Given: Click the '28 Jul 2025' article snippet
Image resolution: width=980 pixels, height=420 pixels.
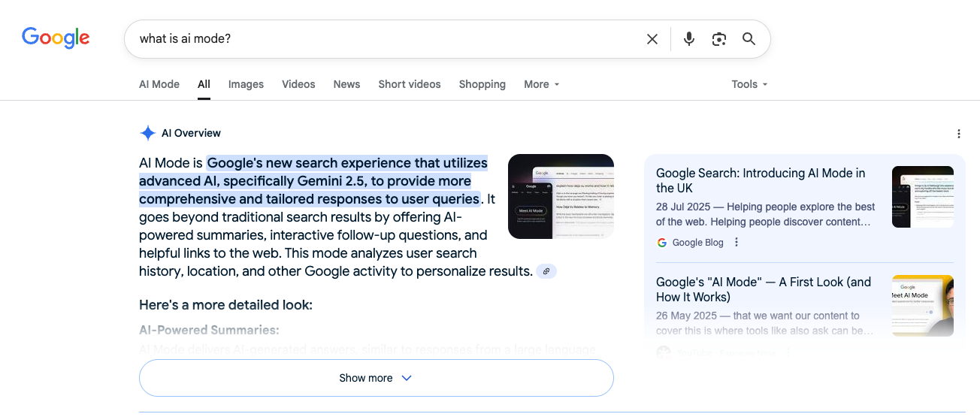Looking at the screenshot, I should pyautogui.click(x=765, y=214).
